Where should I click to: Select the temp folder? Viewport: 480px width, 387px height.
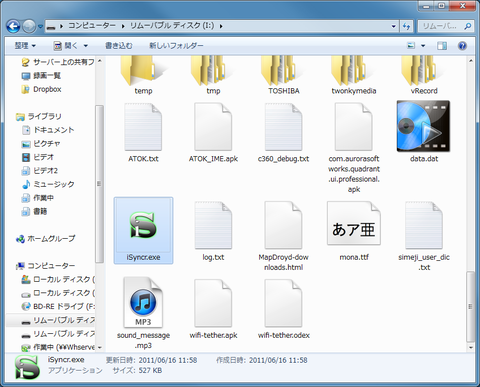pos(143,75)
